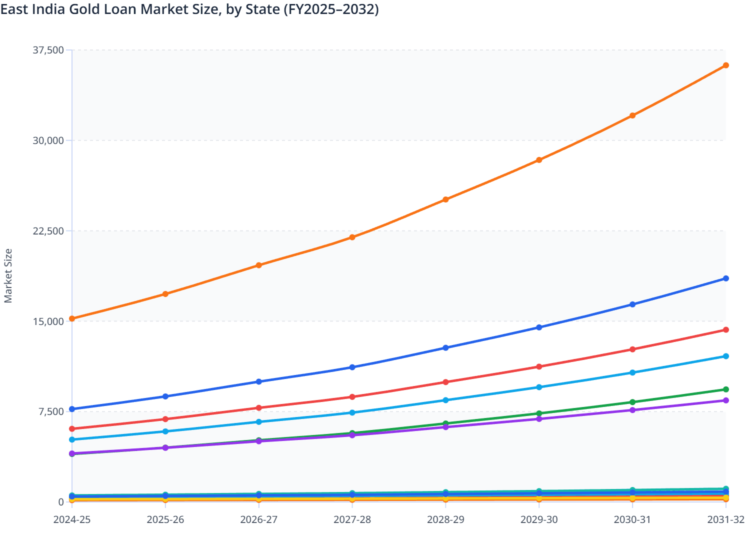Viewport: 754px width, 560px height.
Task: Click the chart title text
Action: pos(189,9)
